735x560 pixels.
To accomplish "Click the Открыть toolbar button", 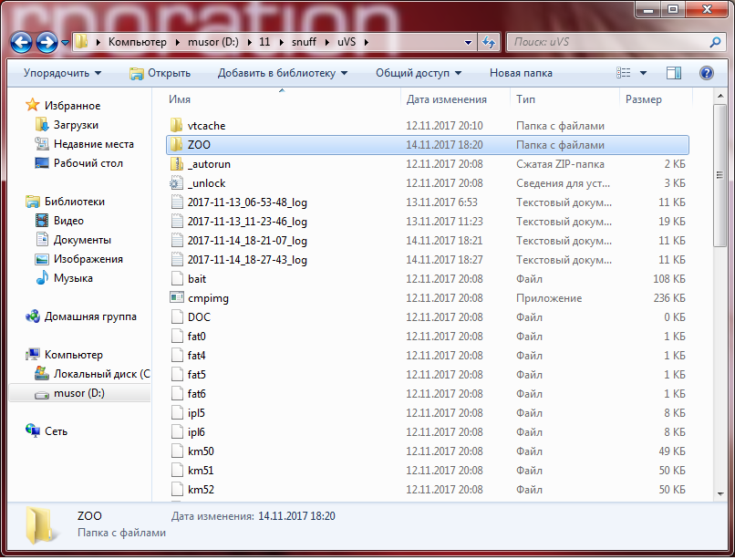I will [161, 73].
